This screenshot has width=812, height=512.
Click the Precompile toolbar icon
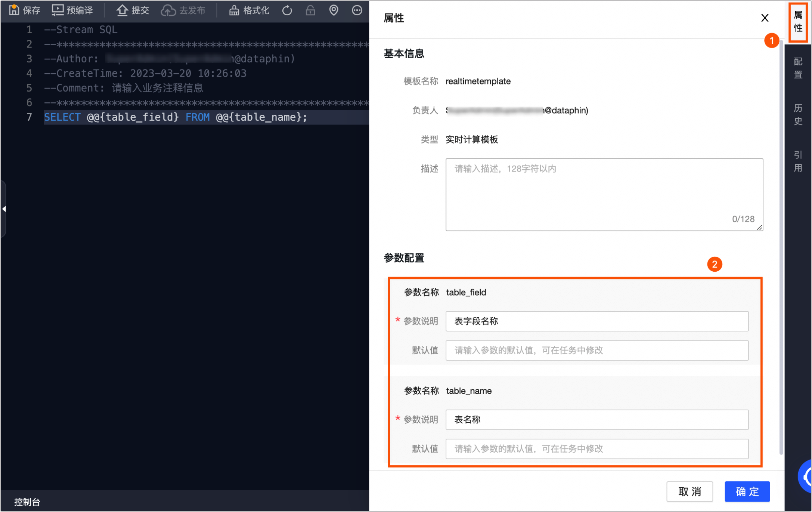pyautogui.click(x=58, y=10)
